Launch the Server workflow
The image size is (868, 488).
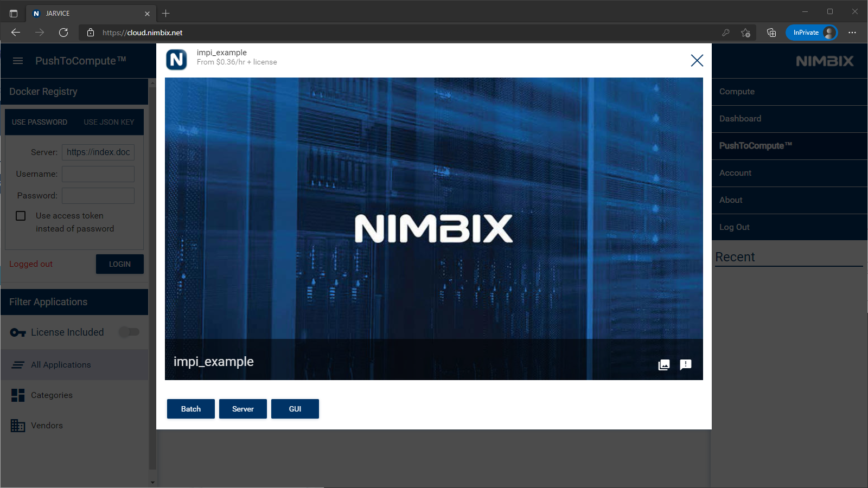pyautogui.click(x=243, y=409)
